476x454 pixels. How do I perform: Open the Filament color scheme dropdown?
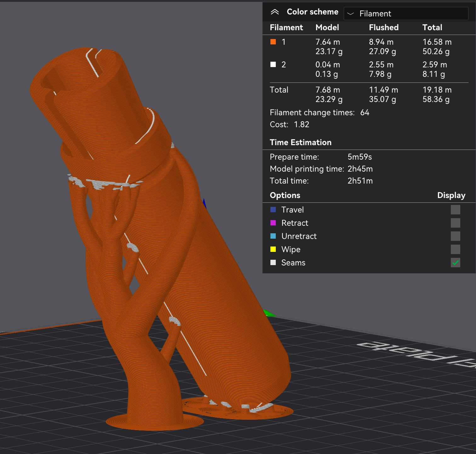tap(406, 14)
